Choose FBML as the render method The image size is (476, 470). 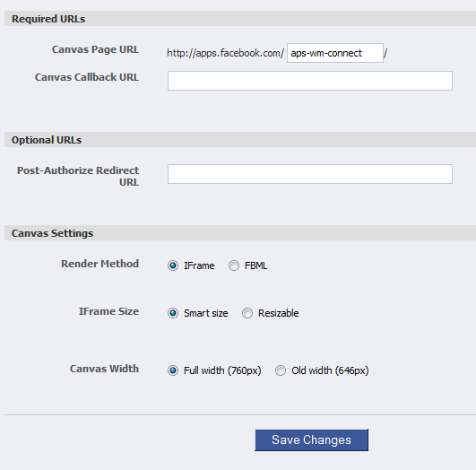234,265
